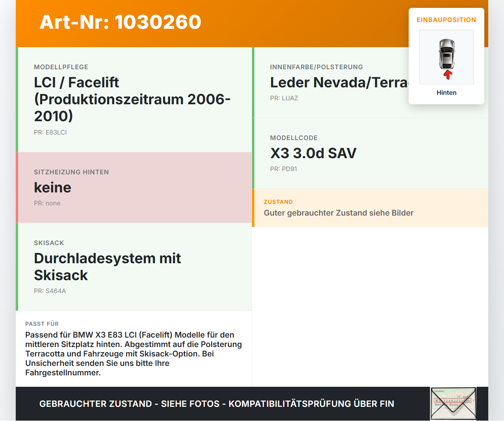Image resolution: width=504 pixels, height=421 pixels.
Task: Click the SKISACK section label
Action: pyautogui.click(x=49, y=243)
